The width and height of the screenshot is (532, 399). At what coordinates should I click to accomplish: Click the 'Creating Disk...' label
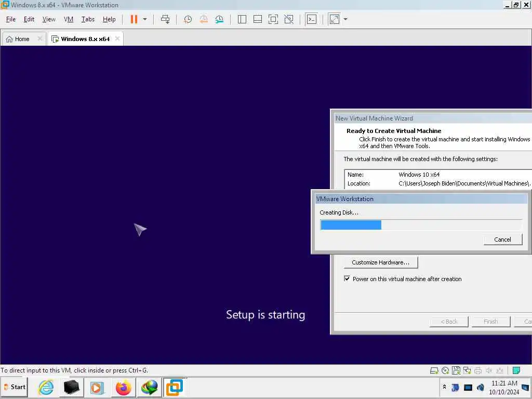coord(339,212)
